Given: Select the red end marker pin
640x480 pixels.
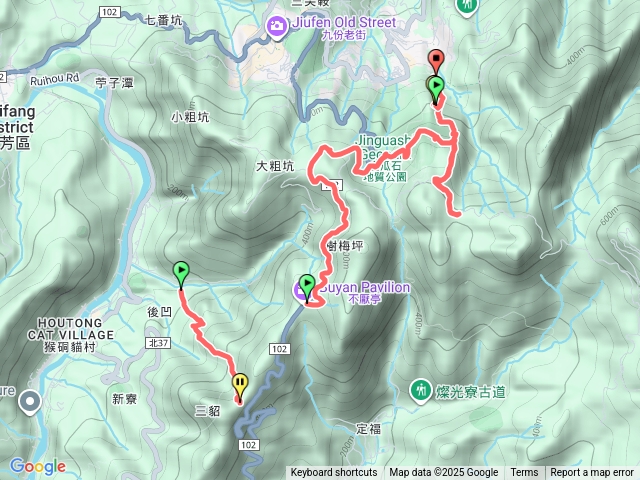Looking at the screenshot, I should [x=436, y=61].
